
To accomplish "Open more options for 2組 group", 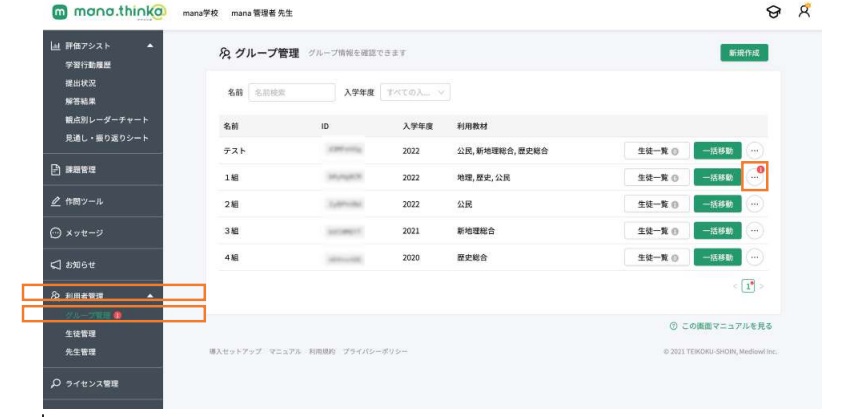I will 755,204.
